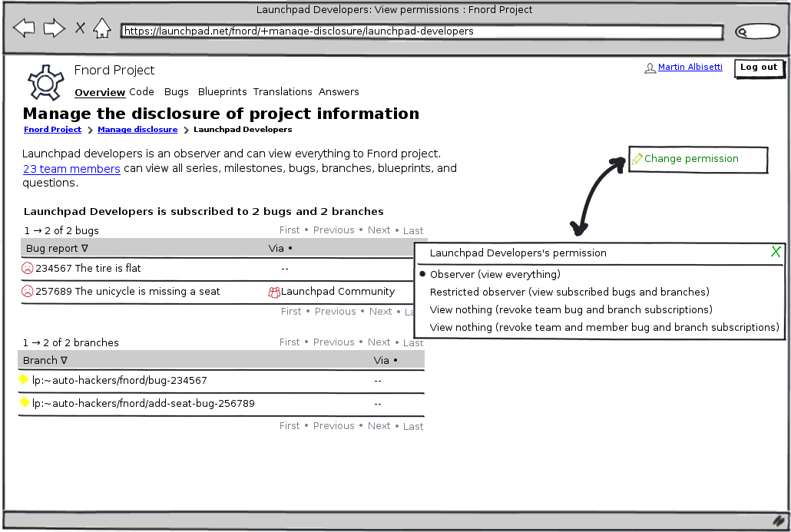
Task: Click Next above the branches table
Action: point(379,342)
